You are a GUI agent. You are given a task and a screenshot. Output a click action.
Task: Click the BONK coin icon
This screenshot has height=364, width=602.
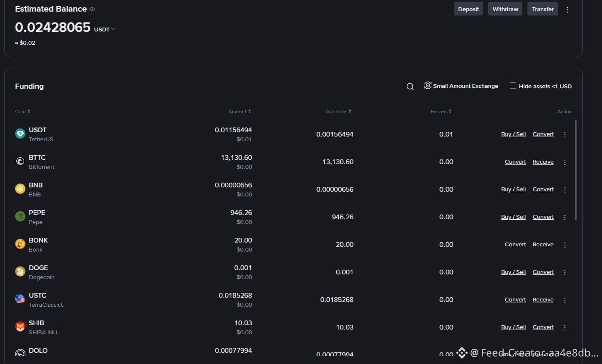(x=20, y=244)
